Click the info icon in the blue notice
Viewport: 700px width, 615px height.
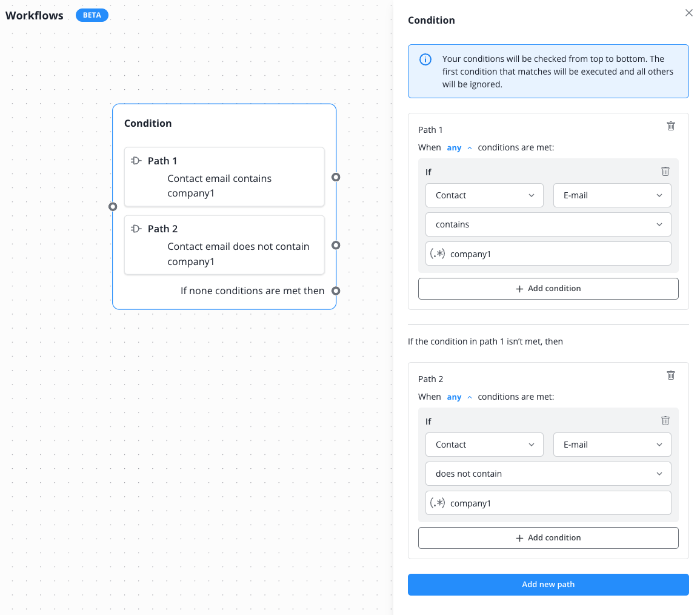[425, 59]
